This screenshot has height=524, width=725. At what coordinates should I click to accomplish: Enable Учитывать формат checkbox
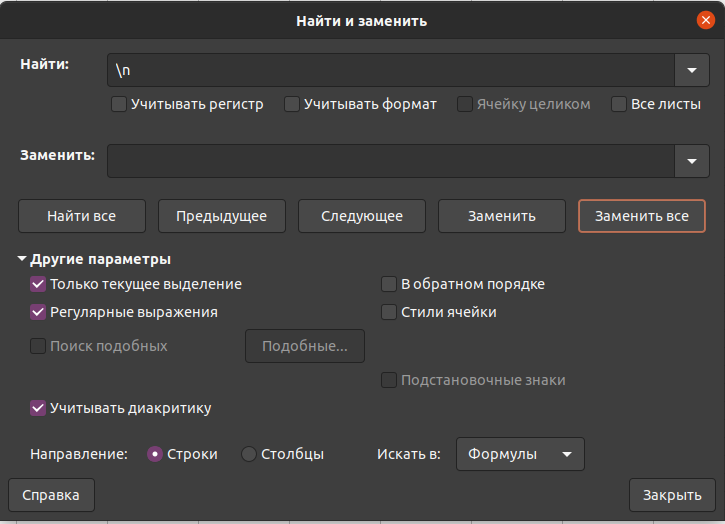pos(292,104)
